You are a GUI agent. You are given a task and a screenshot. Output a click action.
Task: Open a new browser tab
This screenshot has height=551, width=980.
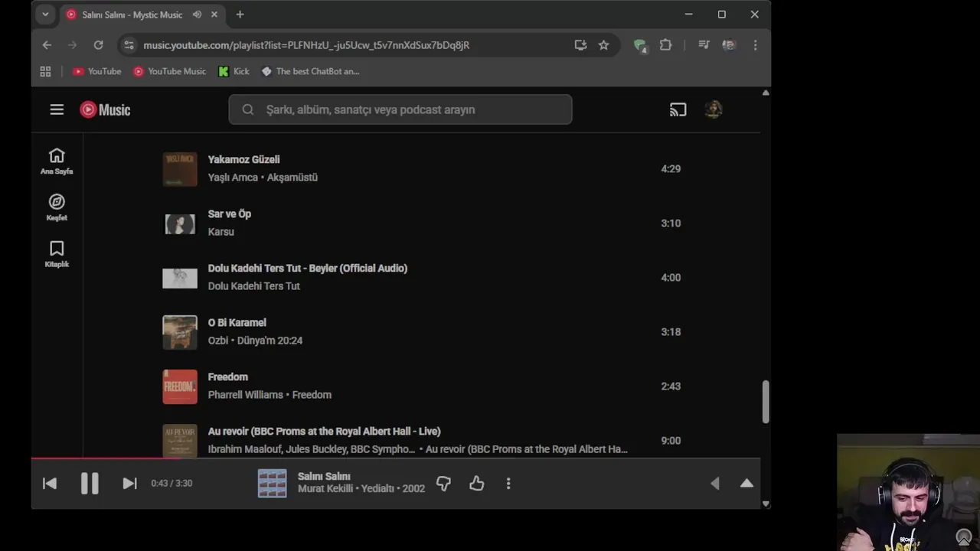[x=240, y=15]
